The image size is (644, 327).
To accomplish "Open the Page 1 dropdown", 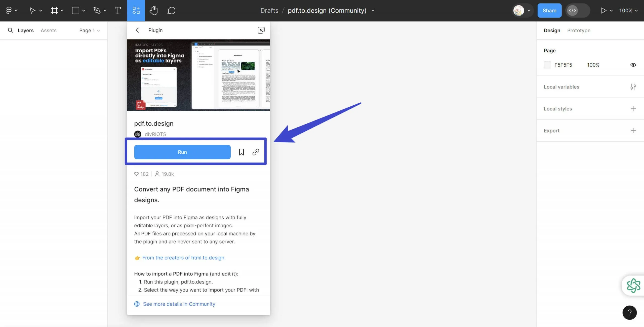I will tap(89, 30).
